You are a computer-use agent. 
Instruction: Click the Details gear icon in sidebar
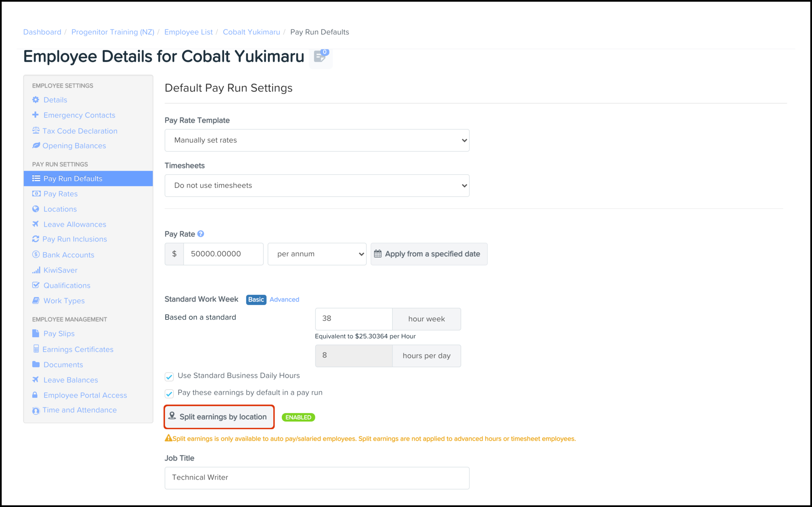[36, 100]
